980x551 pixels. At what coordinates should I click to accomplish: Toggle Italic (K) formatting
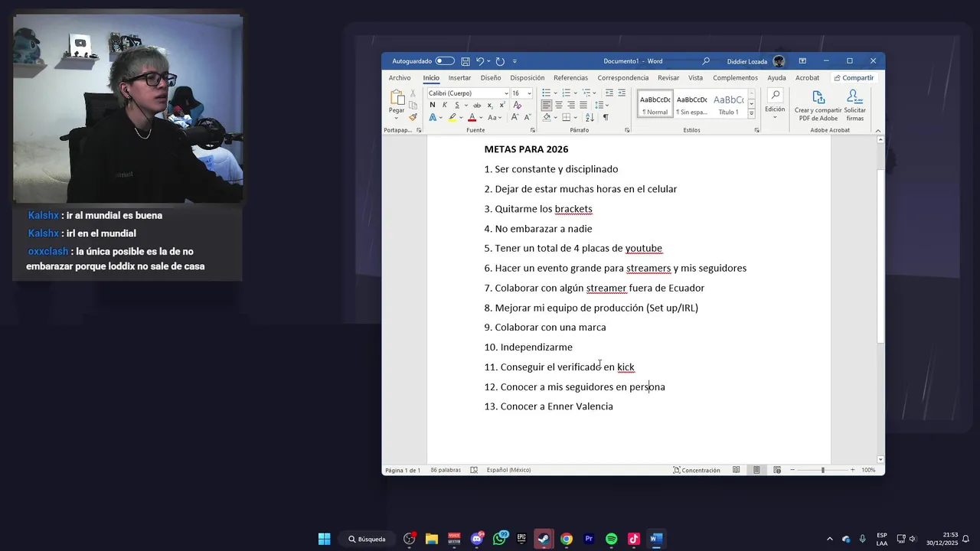[445, 106]
